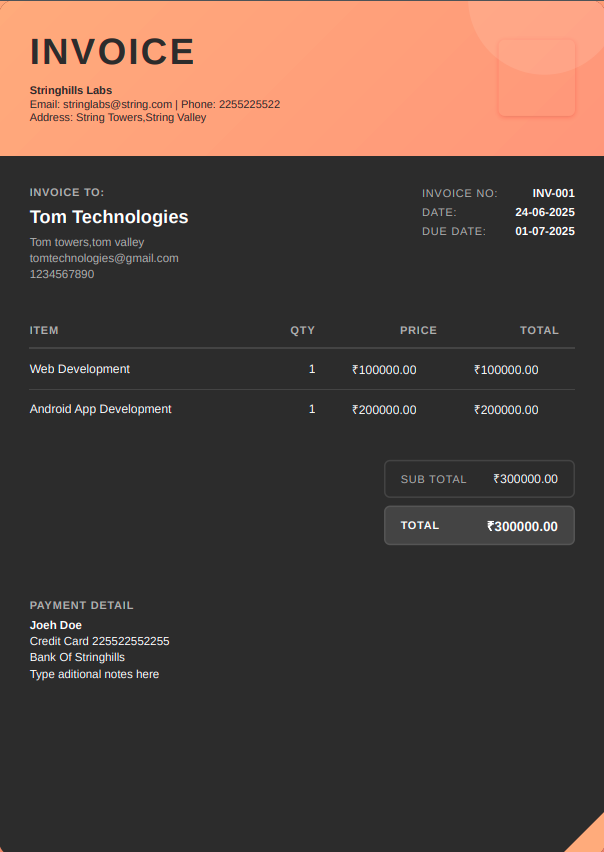Open the stringlabs@string.com email address
604x852 pixels.
click(x=117, y=104)
